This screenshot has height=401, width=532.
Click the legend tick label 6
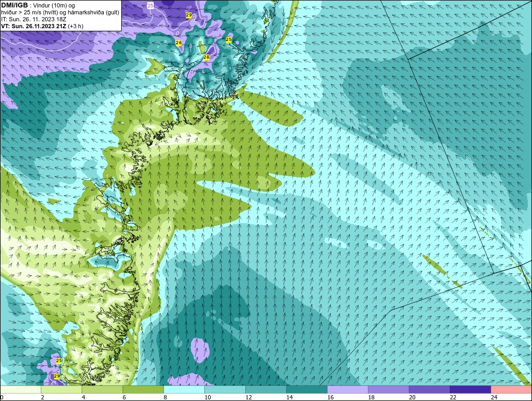pyautogui.click(x=124, y=397)
